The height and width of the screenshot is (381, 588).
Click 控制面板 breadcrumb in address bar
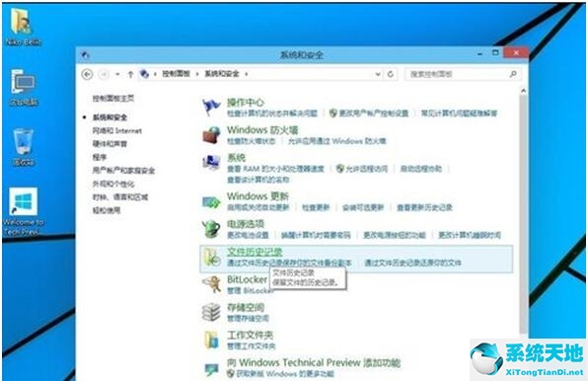[176, 74]
